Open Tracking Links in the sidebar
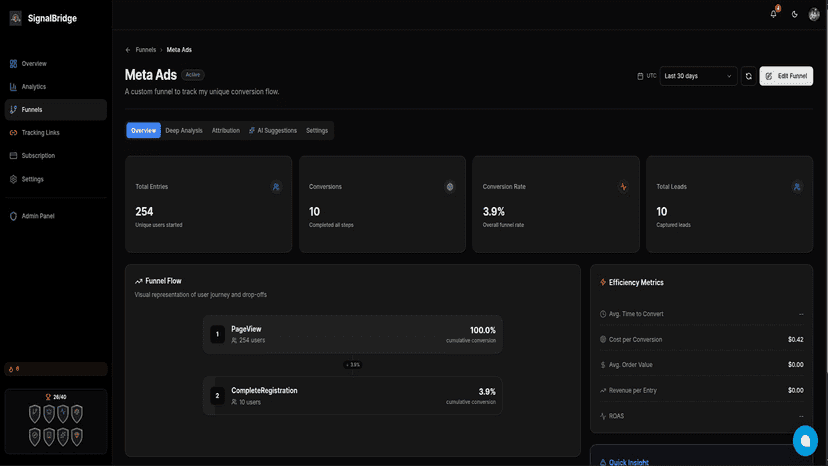Viewport: 828px width, 466px height. (55, 133)
